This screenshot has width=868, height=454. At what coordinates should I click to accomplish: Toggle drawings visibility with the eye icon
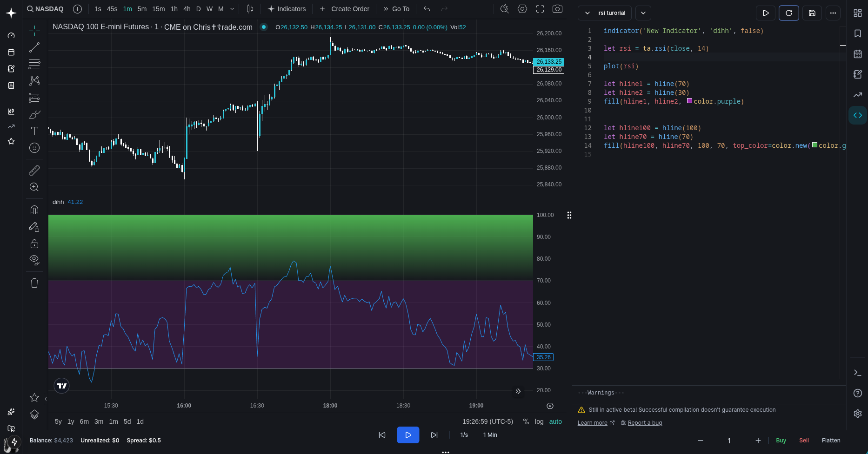34,260
